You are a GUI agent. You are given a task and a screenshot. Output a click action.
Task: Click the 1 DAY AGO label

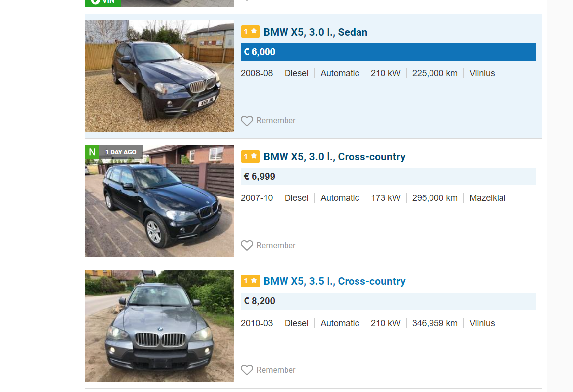point(121,152)
